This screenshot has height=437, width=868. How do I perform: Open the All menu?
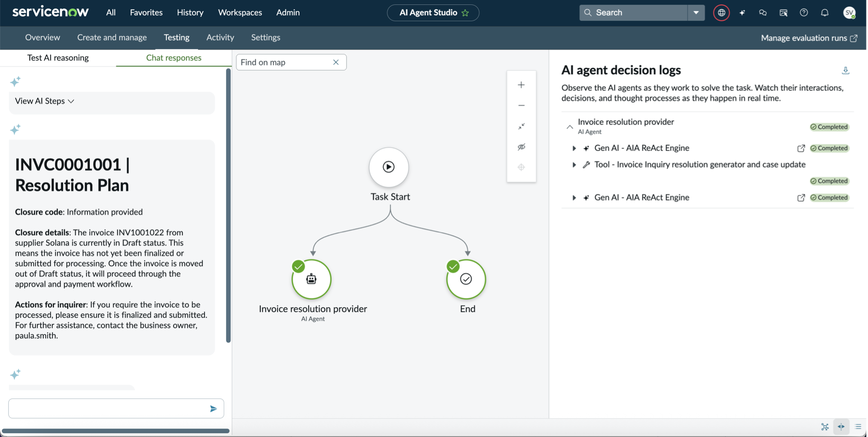pyautogui.click(x=111, y=13)
